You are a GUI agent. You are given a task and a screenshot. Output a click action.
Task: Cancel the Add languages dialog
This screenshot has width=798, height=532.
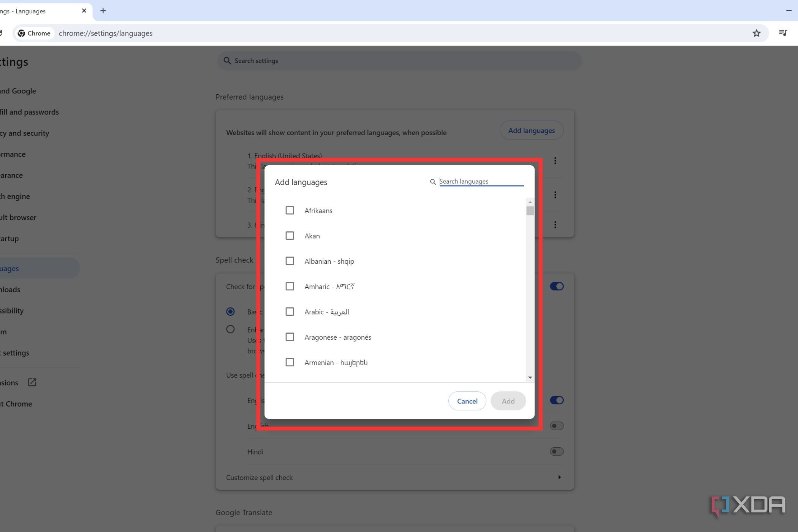[x=467, y=401]
